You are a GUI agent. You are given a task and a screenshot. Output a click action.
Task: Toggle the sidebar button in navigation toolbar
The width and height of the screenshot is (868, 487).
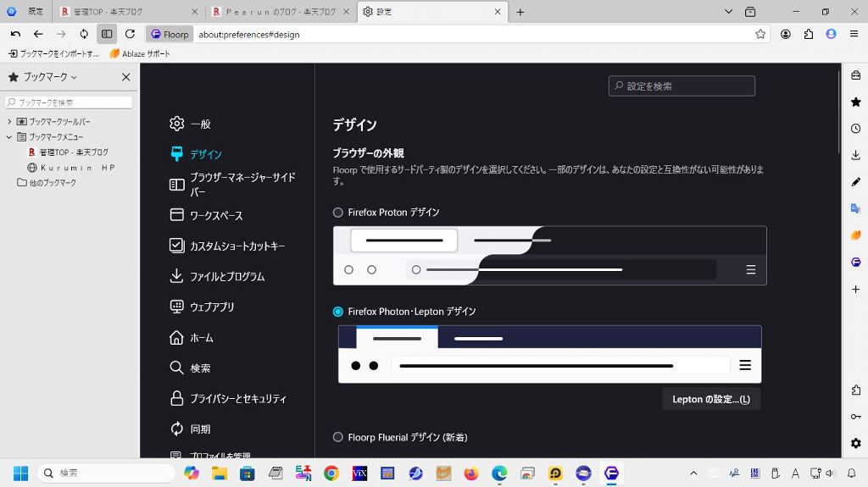(106, 34)
